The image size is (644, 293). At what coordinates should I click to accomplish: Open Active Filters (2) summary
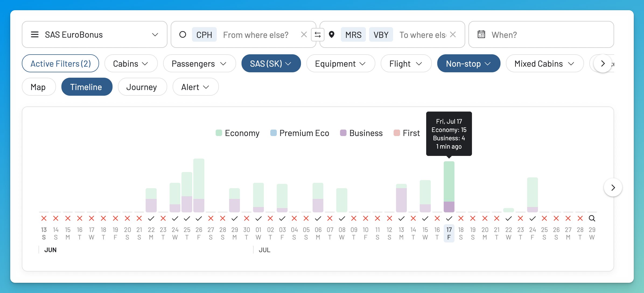click(x=61, y=63)
